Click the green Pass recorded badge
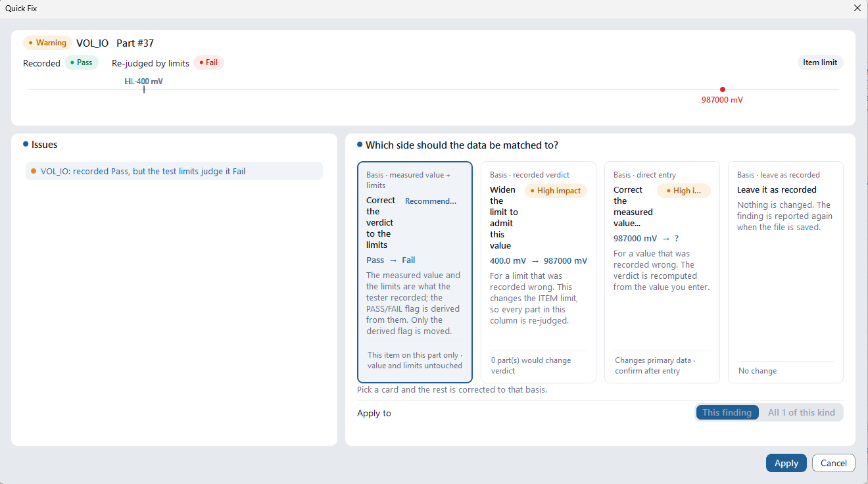The height and width of the screenshot is (484, 868). pos(82,62)
